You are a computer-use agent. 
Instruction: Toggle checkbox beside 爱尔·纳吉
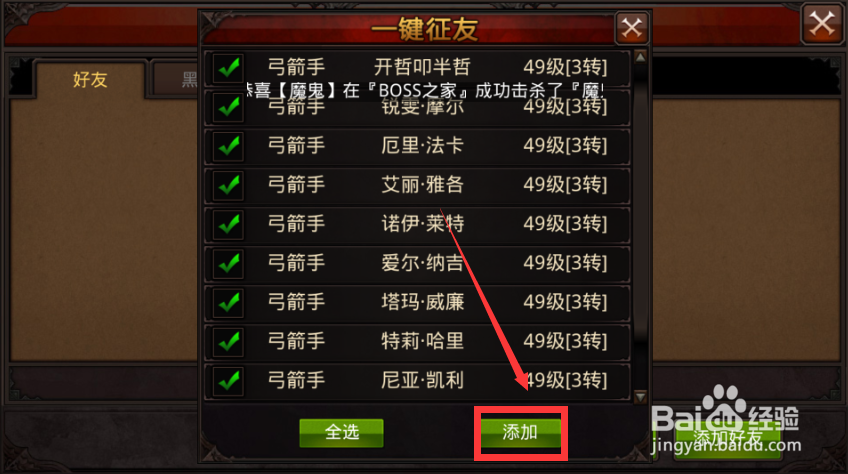pyautogui.click(x=228, y=264)
